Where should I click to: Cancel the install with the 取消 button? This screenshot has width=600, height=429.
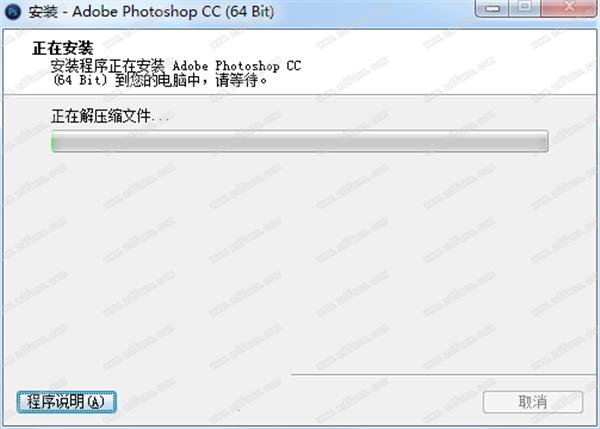[533, 402]
